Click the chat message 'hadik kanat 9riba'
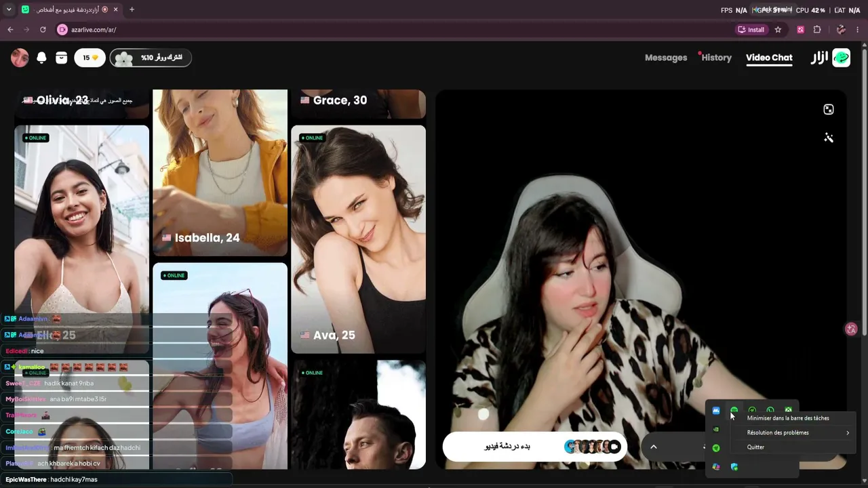 pyautogui.click(x=69, y=384)
